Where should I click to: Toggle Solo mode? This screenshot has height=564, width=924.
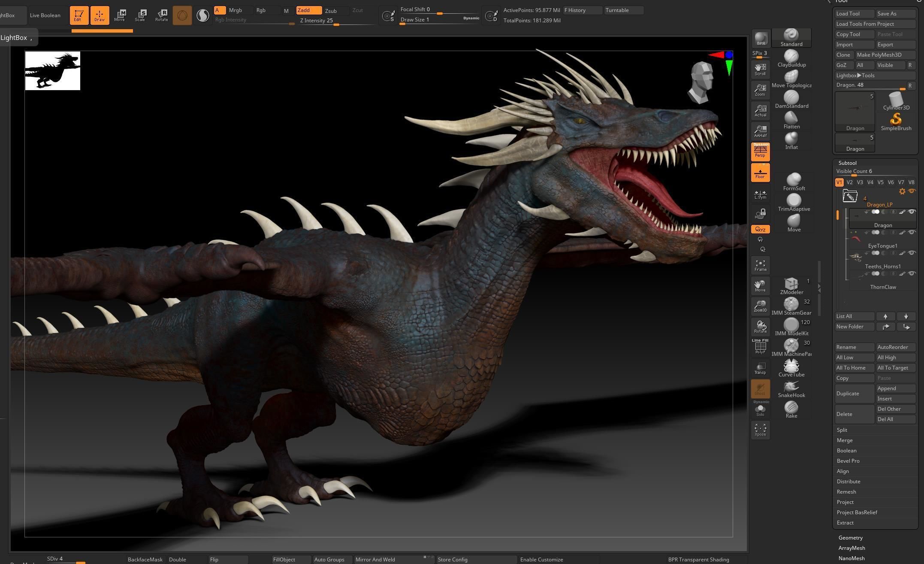pos(761,409)
